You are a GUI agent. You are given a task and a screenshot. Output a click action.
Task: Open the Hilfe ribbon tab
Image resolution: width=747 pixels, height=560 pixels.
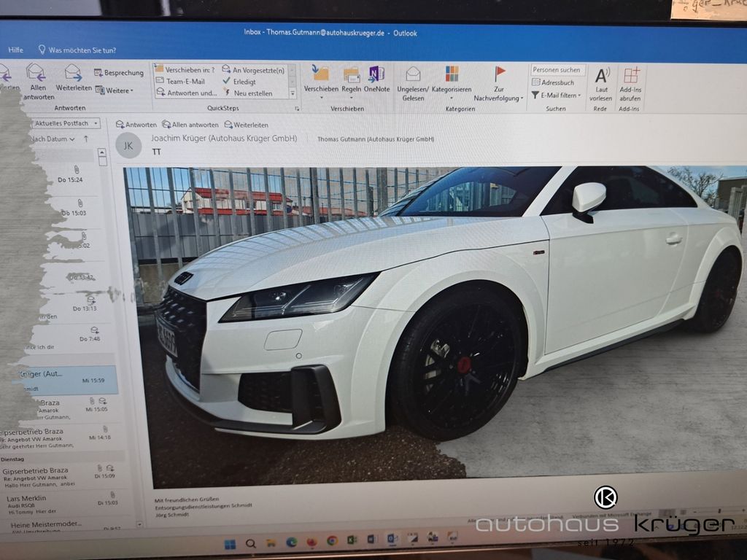click(x=15, y=50)
